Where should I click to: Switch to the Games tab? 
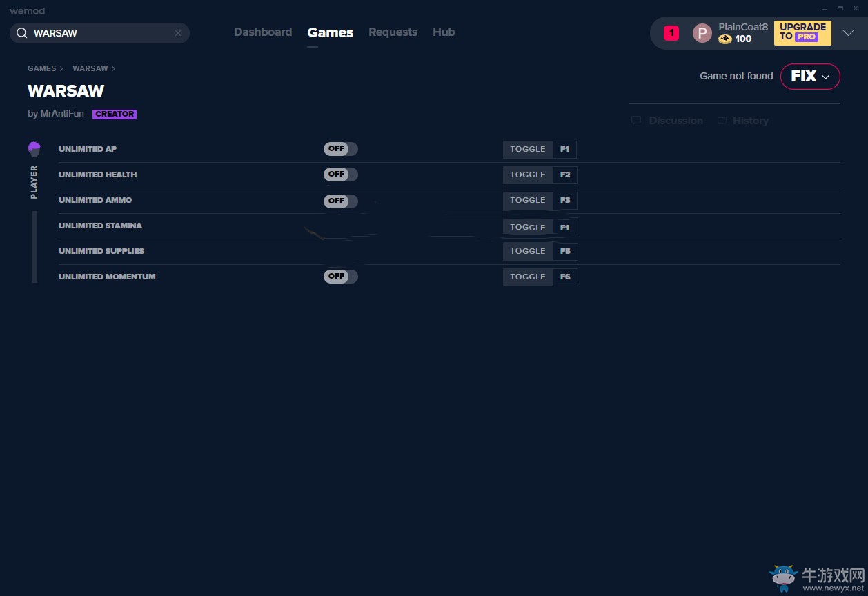(x=331, y=32)
